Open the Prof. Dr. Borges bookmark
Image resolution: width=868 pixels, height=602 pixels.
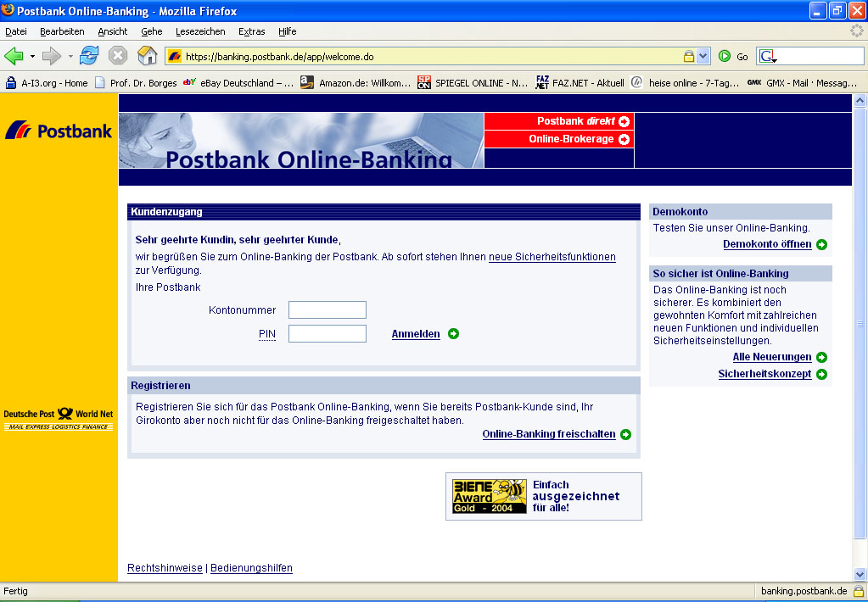(136, 83)
